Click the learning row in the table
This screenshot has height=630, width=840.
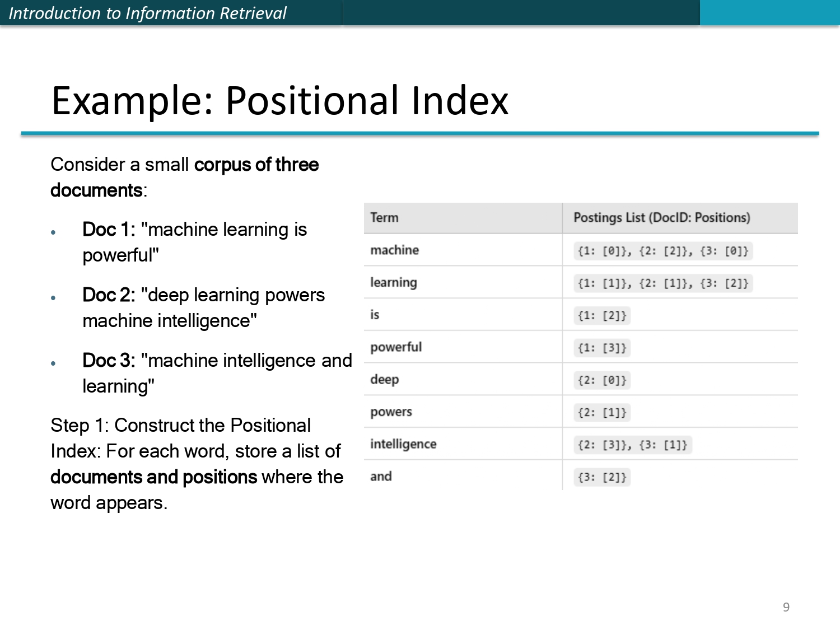click(393, 283)
